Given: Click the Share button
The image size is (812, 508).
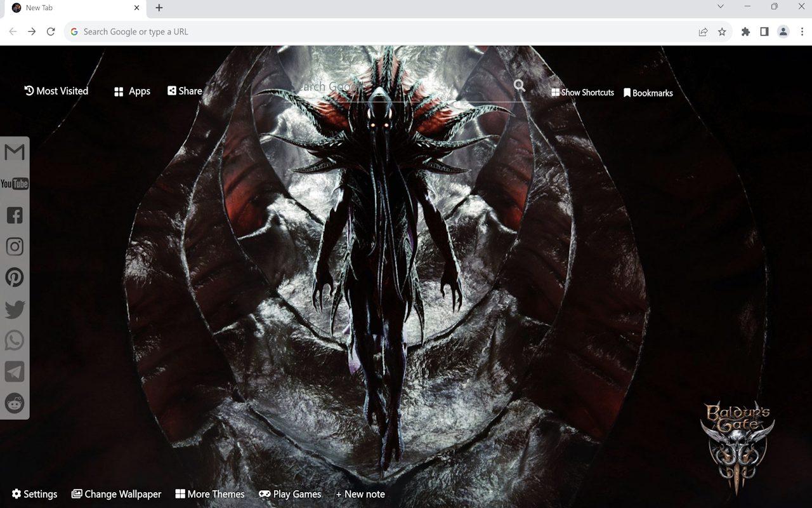Looking at the screenshot, I should (x=185, y=91).
